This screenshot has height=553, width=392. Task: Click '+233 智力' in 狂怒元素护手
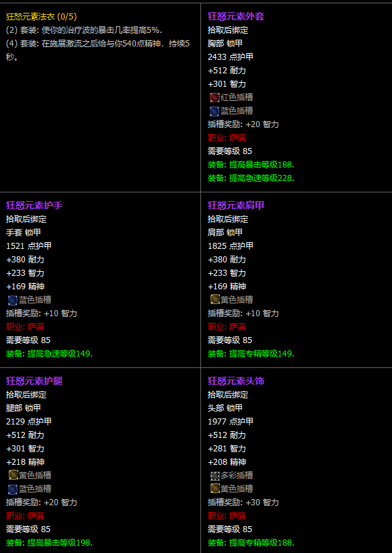25,273
